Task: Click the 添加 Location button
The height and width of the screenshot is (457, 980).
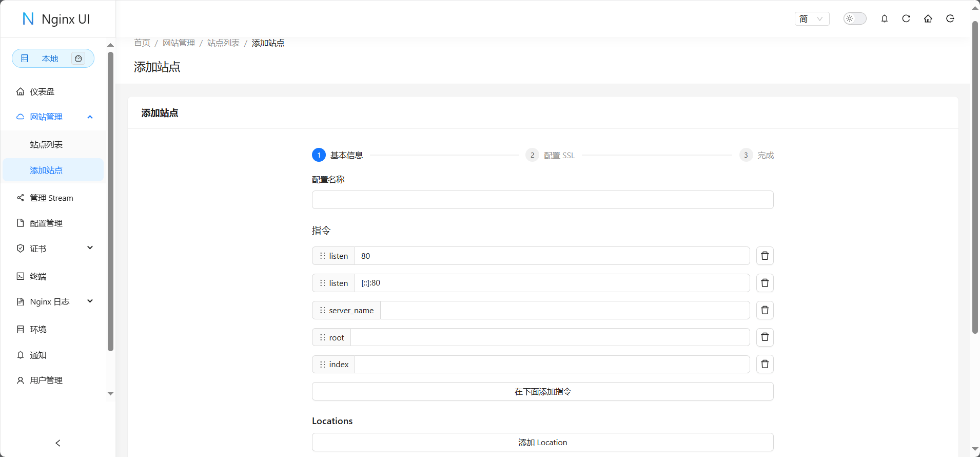Action: (x=542, y=442)
